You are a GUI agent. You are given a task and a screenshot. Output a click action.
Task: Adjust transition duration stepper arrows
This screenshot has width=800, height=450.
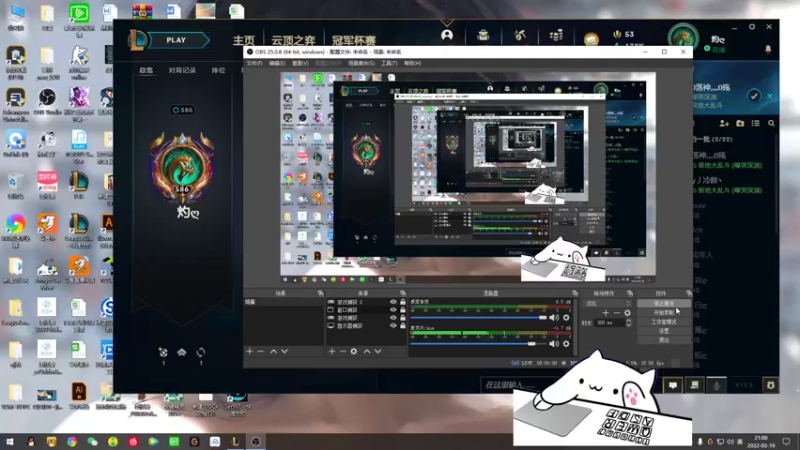[629, 322]
